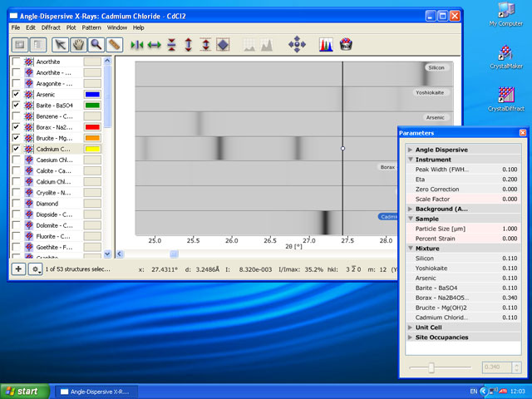532x399 pixels.
Task: Open the Pattern menu
Action: click(91, 27)
